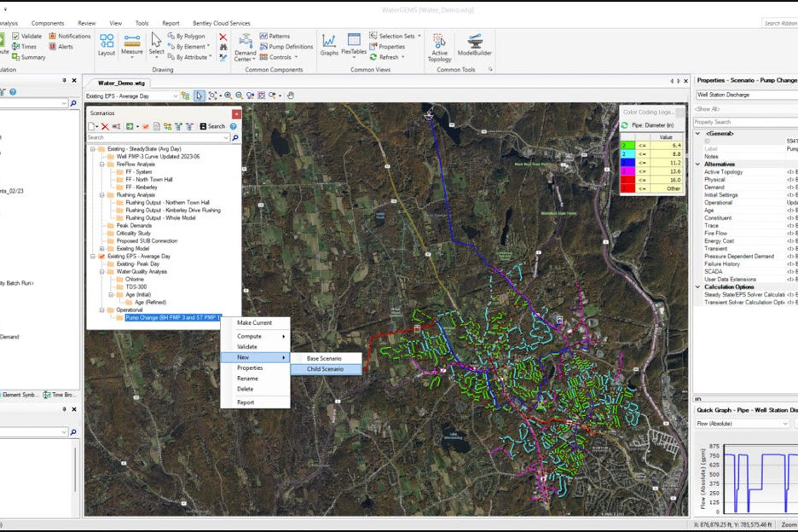Collapse the FireFlow Analysis tree node
Image resolution: width=798 pixels, height=532 pixels.
[101, 165]
